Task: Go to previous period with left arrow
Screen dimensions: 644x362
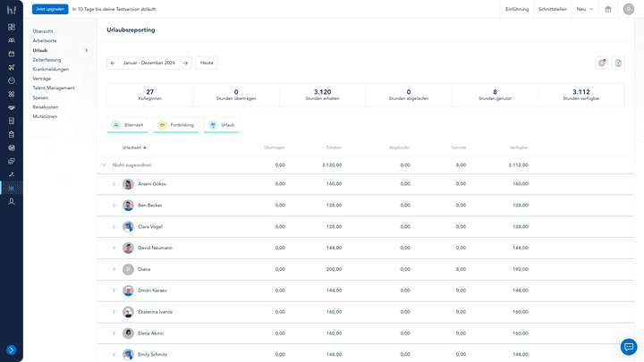Action: click(x=113, y=63)
